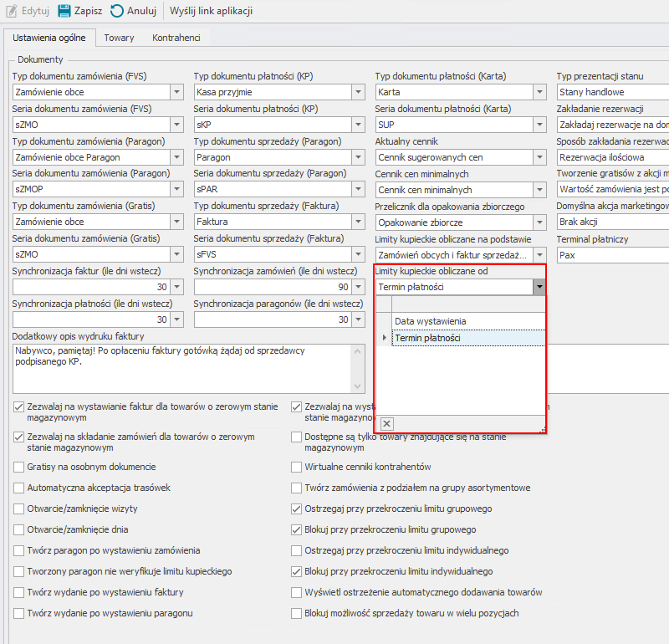
Task: Click the Anuluj undo icon
Action: 117,12
